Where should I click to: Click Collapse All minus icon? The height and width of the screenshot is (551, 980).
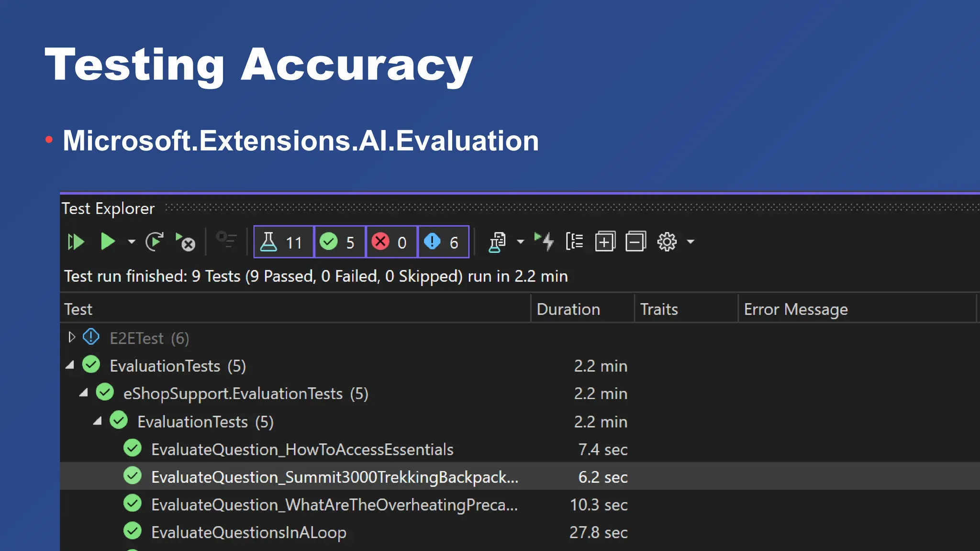[x=635, y=242]
